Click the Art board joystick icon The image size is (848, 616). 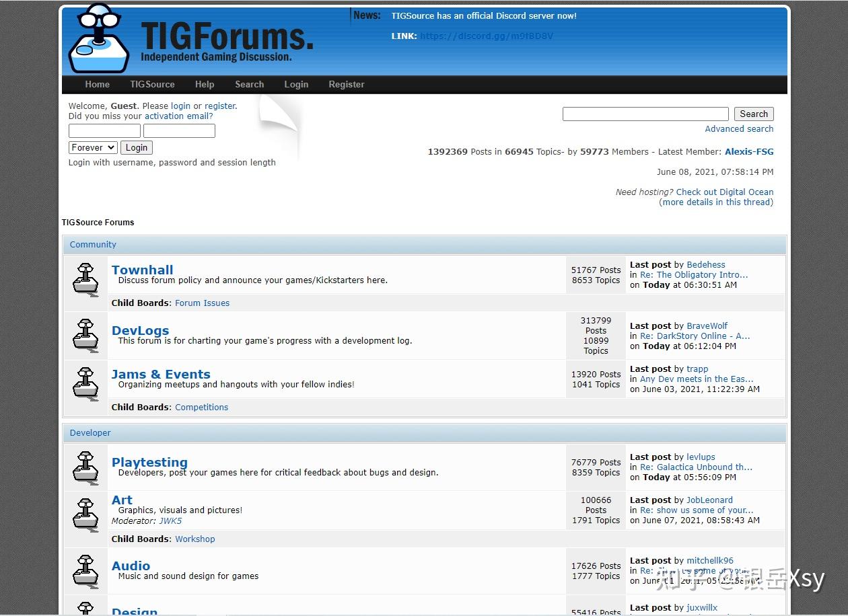point(85,514)
